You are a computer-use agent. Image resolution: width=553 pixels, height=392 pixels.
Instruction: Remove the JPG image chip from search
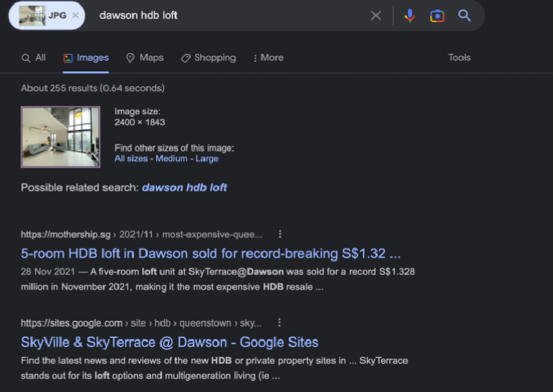(x=75, y=15)
